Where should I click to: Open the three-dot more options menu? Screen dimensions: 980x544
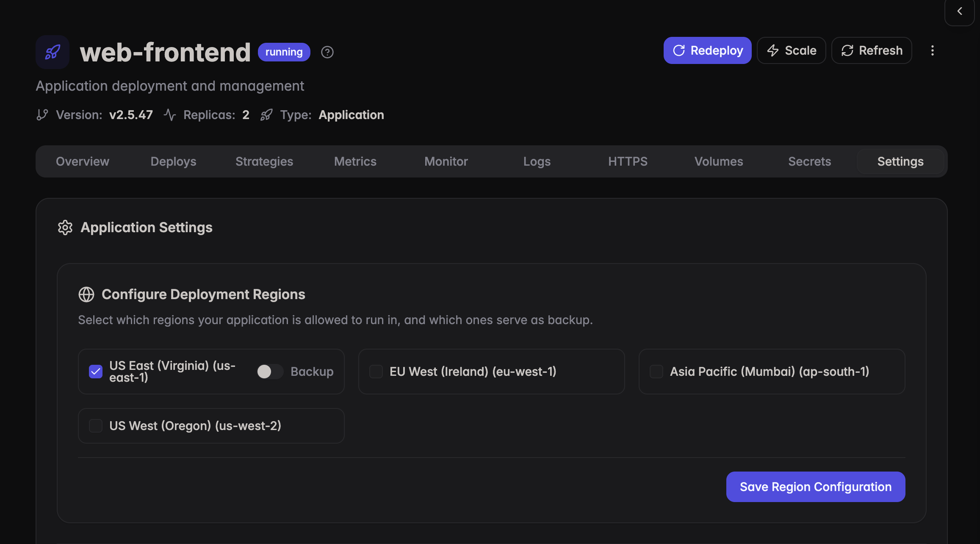click(x=932, y=50)
